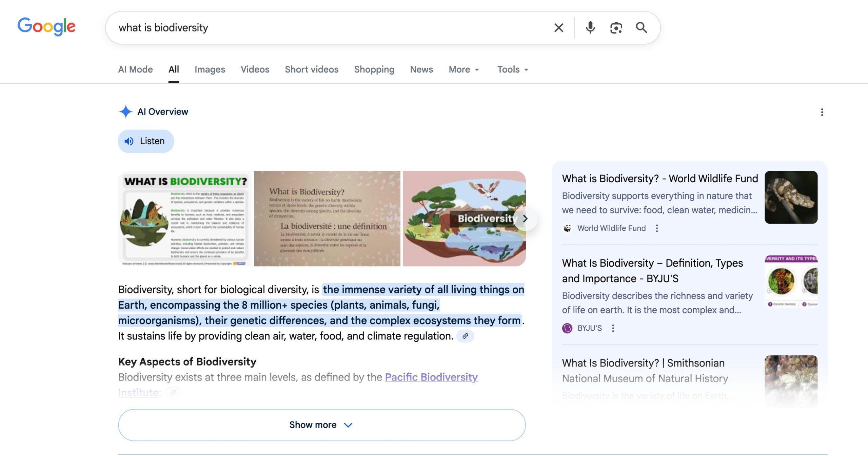Open the three-dot menu beside AI Overview

(822, 112)
